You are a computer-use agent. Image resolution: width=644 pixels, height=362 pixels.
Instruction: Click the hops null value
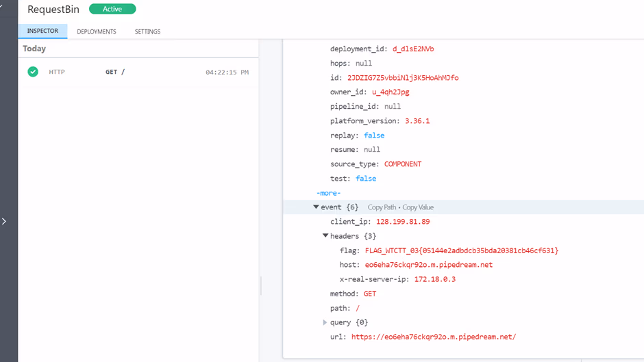(x=364, y=63)
